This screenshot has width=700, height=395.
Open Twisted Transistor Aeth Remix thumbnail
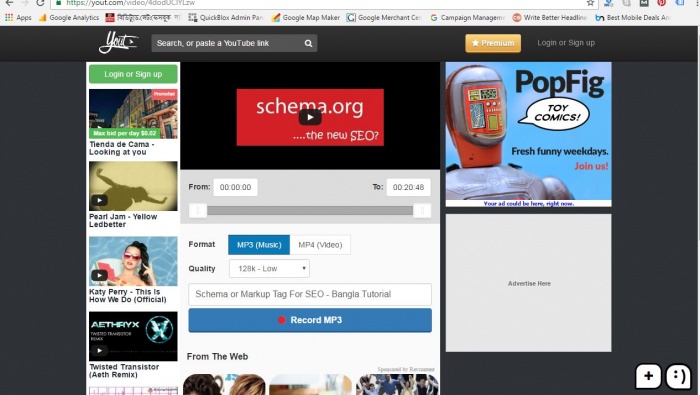coord(133,336)
